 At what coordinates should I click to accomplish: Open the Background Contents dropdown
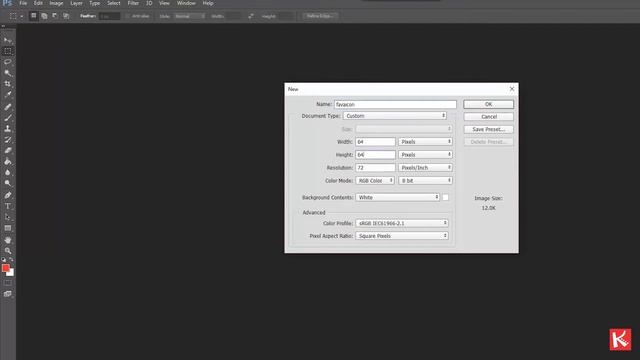[x=398, y=197]
